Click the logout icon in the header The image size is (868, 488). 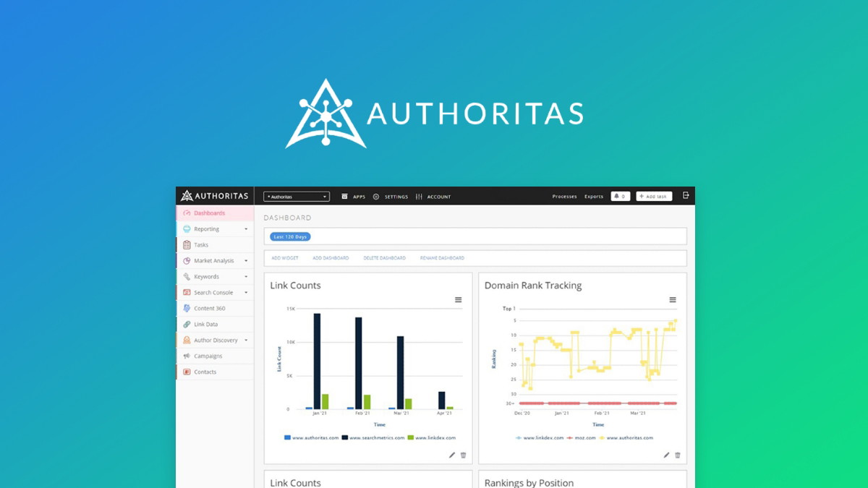pyautogui.click(x=686, y=196)
